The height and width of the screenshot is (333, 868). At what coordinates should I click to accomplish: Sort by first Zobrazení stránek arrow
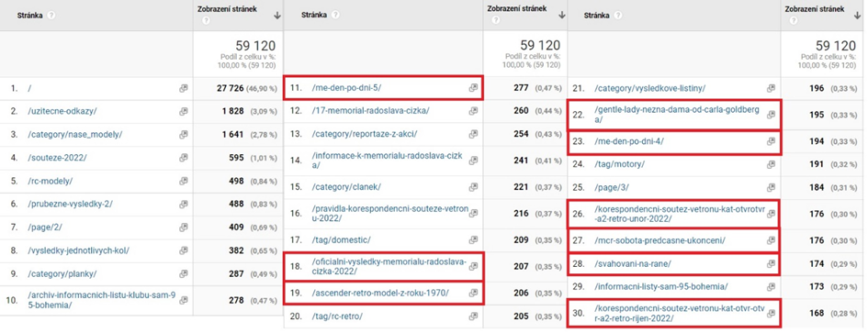click(276, 16)
